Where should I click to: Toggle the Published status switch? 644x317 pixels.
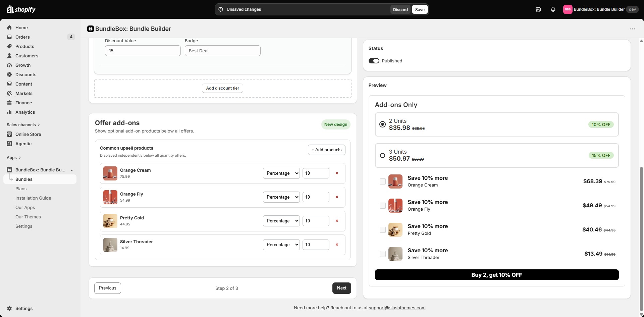pyautogui.click(x=374, y=61)
